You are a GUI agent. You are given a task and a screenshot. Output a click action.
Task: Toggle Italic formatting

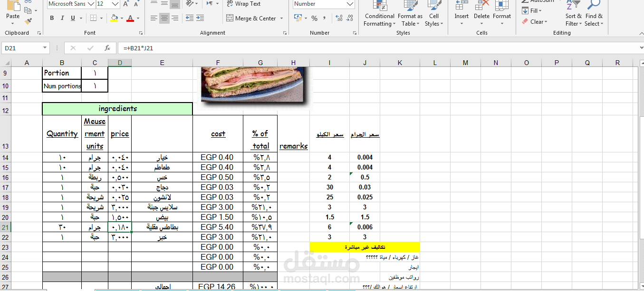62,18
